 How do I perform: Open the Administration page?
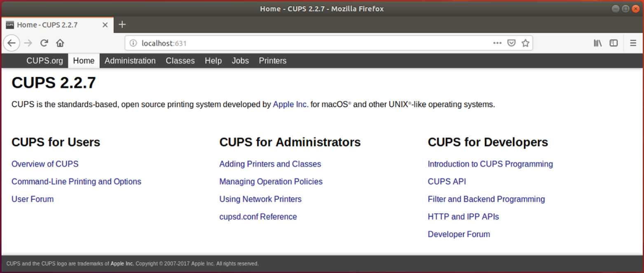130,61
